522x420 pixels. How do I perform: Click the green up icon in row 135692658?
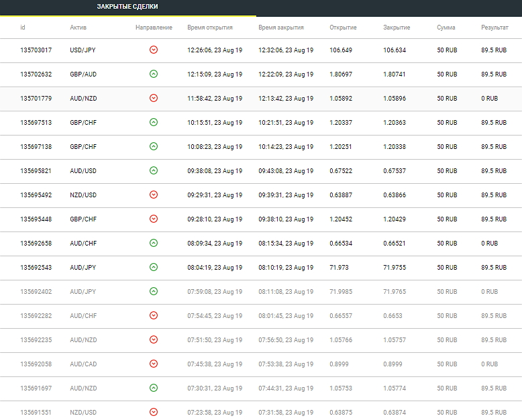tap(154, 243)
